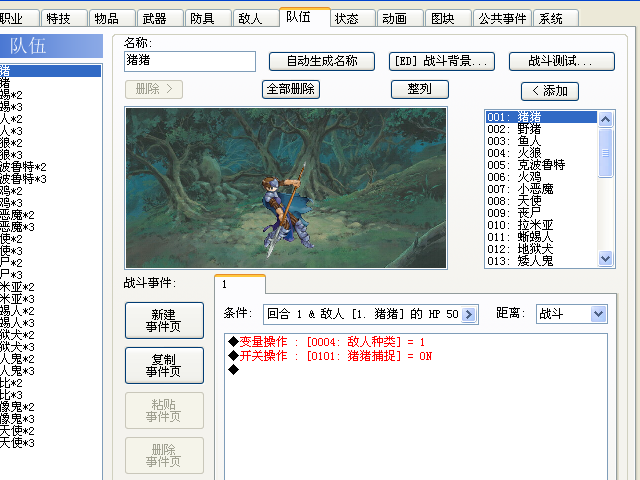Select enemy 005: 克波鲁特
This screenshot has height=480, width=640.
tap(541, 165)
